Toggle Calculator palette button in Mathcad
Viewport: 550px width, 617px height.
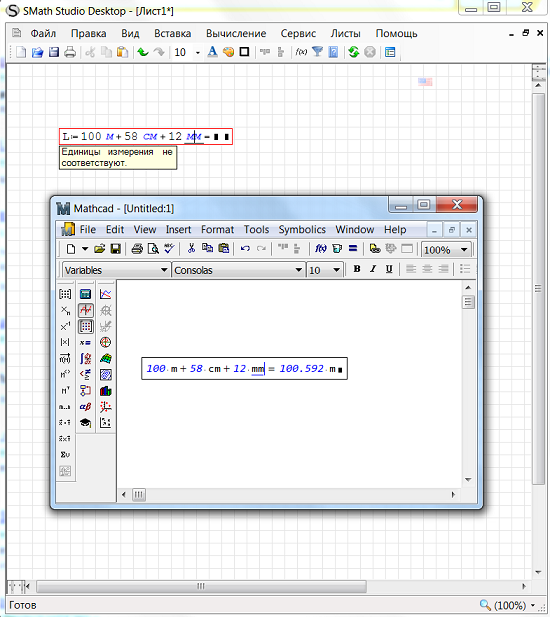coord(85,294)
